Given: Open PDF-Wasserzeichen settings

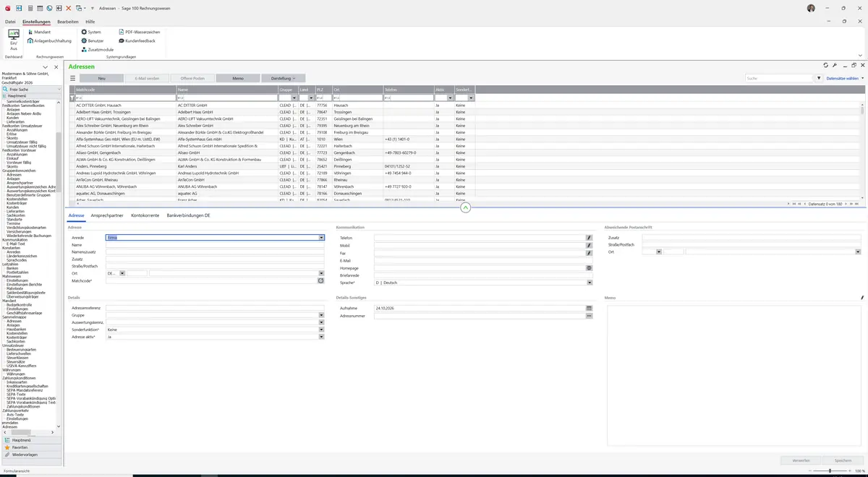Looking at the screenshot, I should [x=139, y=33].
